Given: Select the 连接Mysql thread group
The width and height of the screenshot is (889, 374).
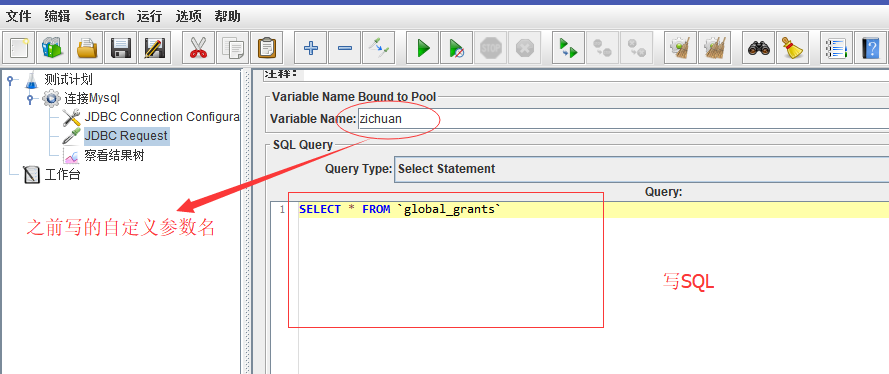Looking at the screenshot, I should point(92,99).
